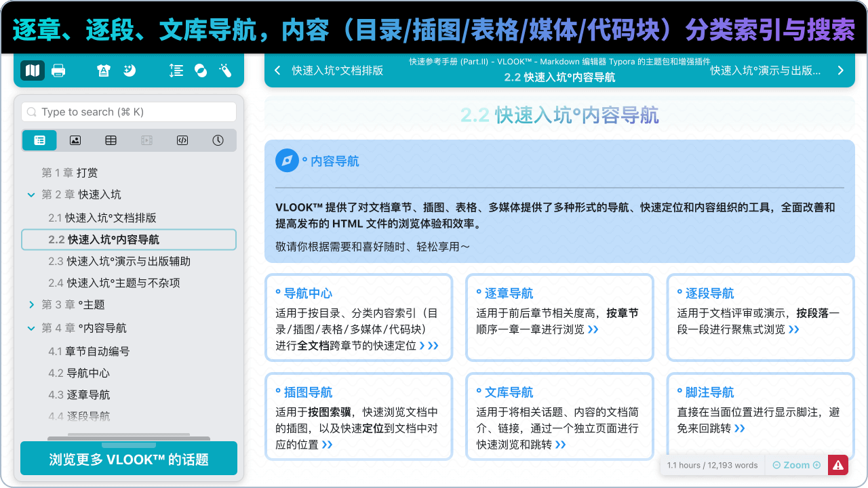
Task: Open 4.1 章节自动编号 in outline
Action: (x=89, y=351)
